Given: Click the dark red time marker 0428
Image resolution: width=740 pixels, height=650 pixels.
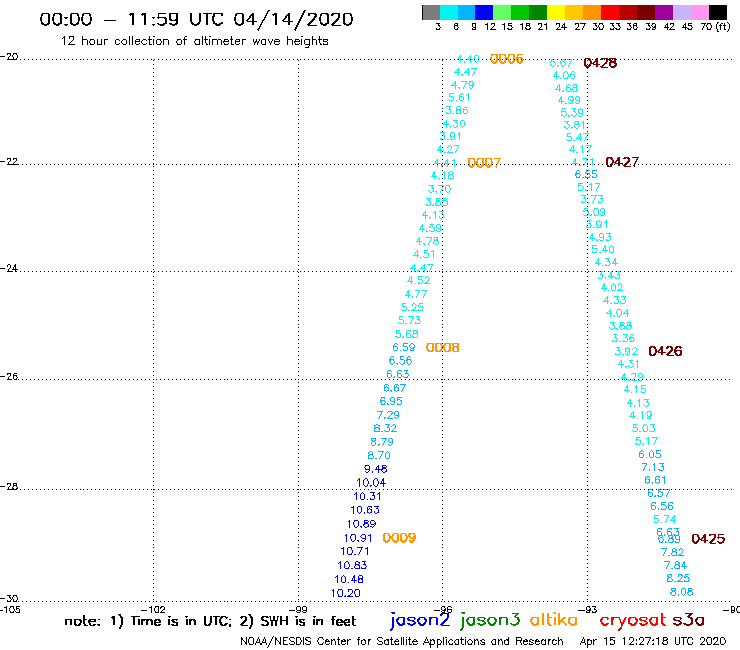Looking at the screenshot, I should point(600,63).
